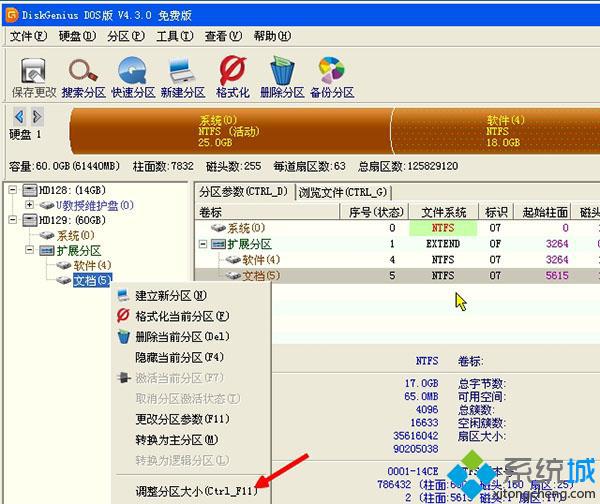Click the 文件系统 column header
The height and width of the screenshot is (504, 600).
click(x=443, y=212)
